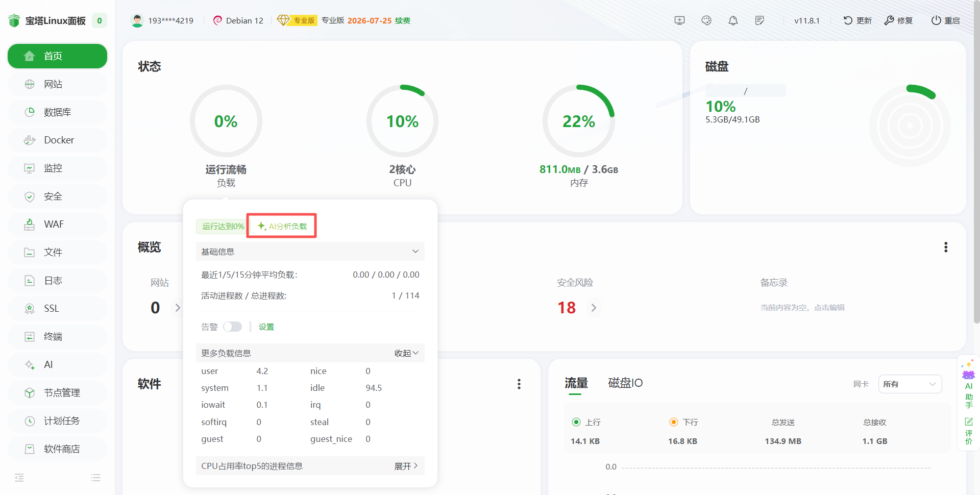This screenshot has height=495, width=980.
Task: Click the Debian 12 system icon
Action: (217, 20)
